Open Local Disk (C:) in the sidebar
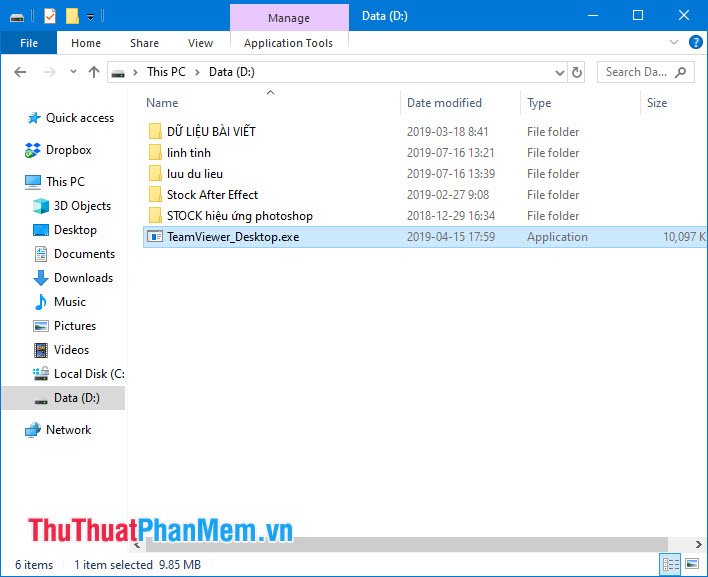This screenshot has height=577, width=708. (79, 374)
